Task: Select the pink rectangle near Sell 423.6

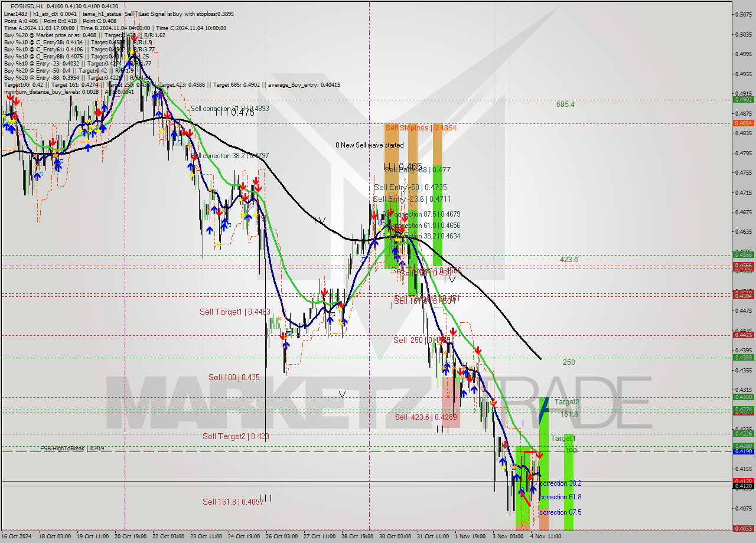Action: (451, 403)
